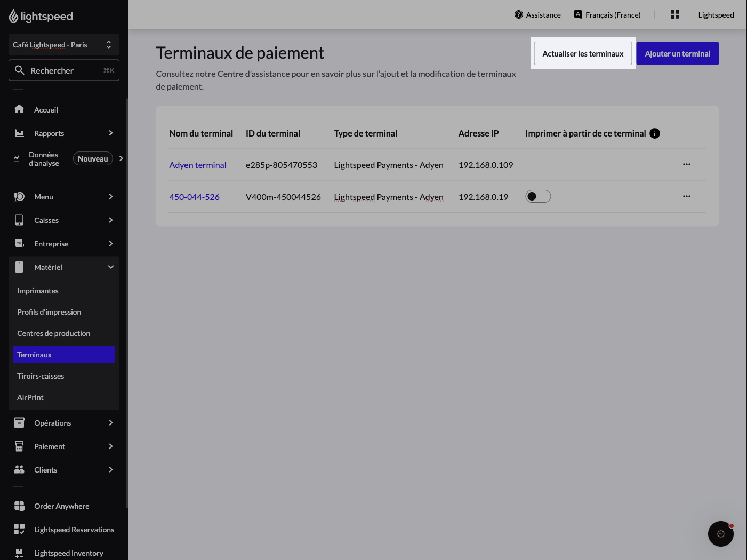Click the Accueil label
This screenshot has width=747, height=560.
click(46, 110)
